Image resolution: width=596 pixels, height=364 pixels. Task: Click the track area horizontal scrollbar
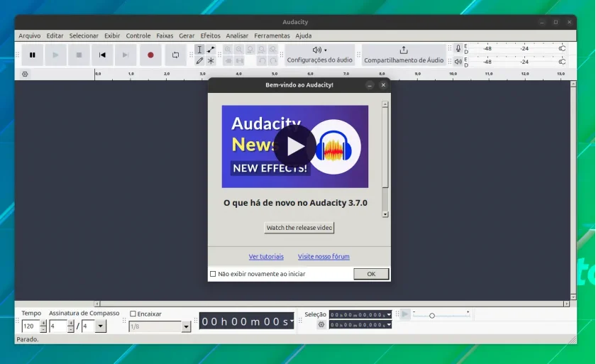pyautogui.click(x=331, y=304)
